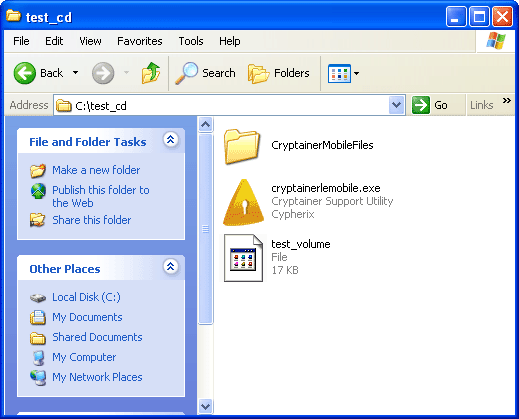Screen dimensions: 519x419
Task: Select the cryptainerlemobile.exe keyhole icon
Action: [244, 202]
